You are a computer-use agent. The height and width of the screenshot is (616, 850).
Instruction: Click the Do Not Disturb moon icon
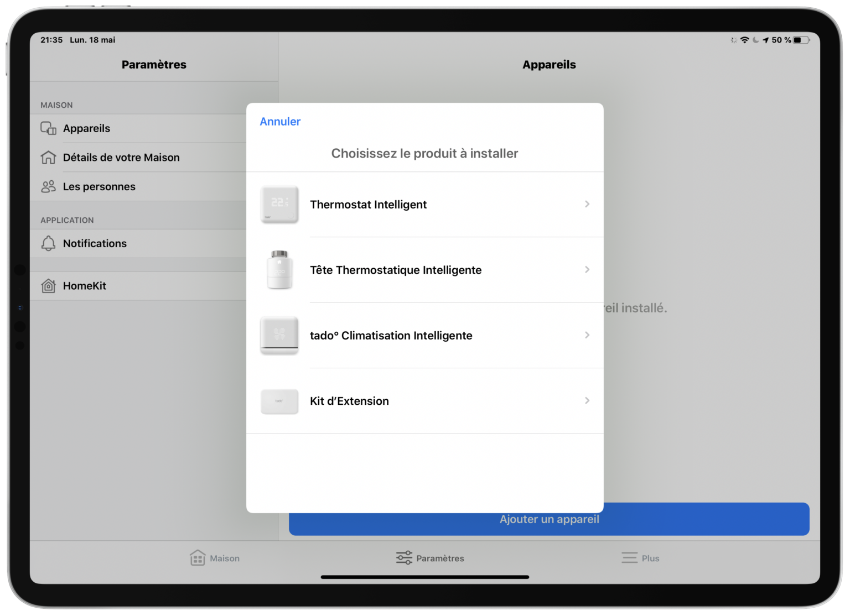click(x=756, y=40)
